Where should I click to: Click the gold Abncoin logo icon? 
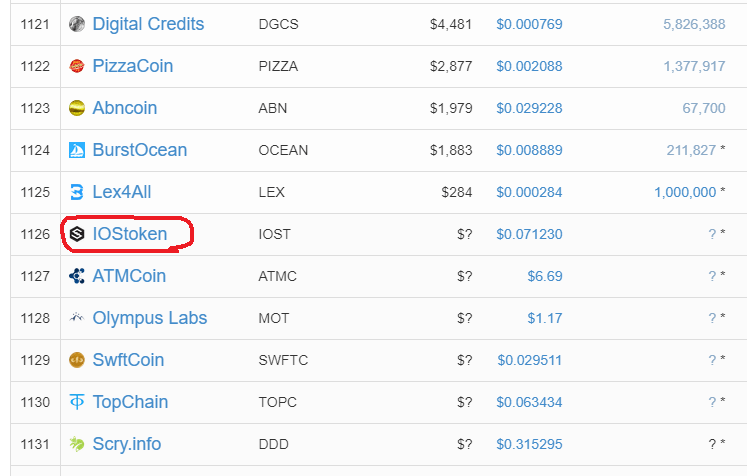pos(77,108)
